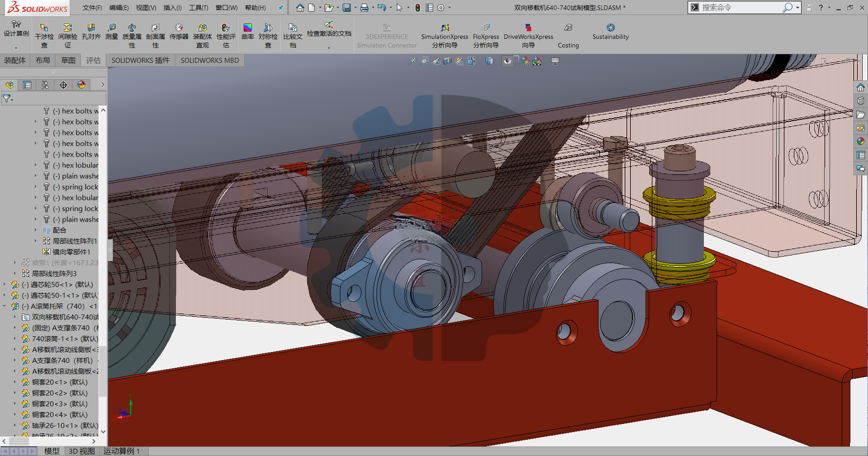Switch to the ConfigurationManager tab icon
Viewport: 868px width, 456px height.
coord(45,85)
